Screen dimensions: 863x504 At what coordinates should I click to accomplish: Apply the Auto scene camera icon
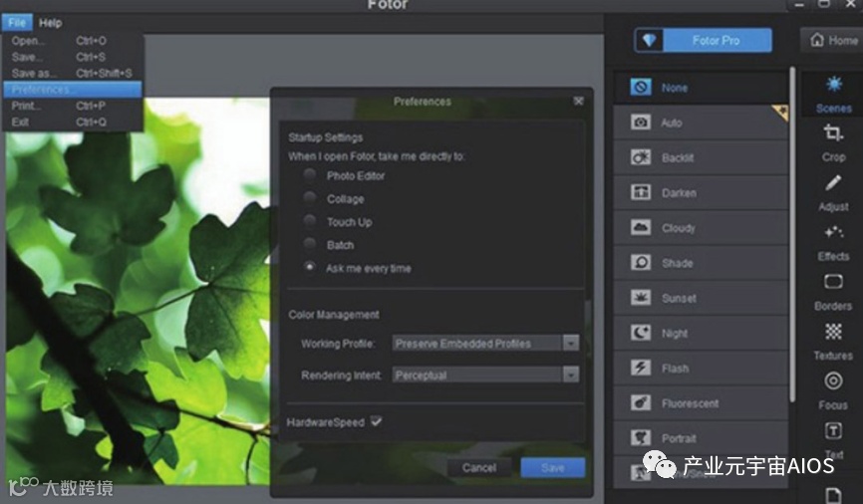[x=641, y=123]
